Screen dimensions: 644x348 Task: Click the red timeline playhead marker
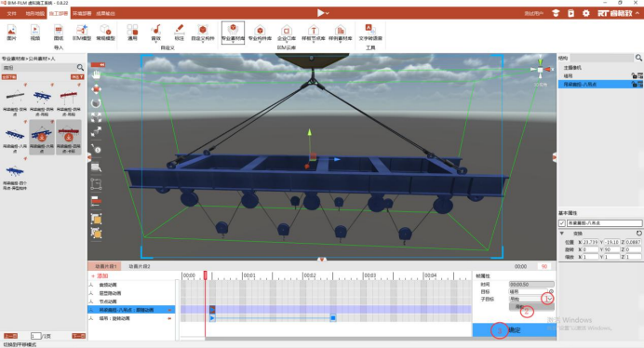(206, 274)
